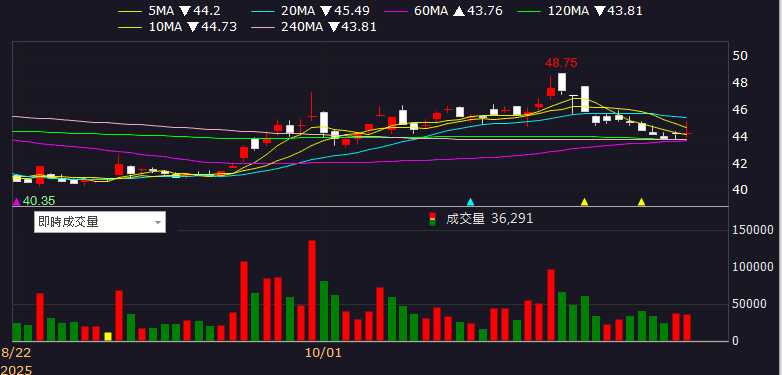Viewport: 782px width, 375px height.
Task: Click the 5MA 44.2 legend label
Action: pos(185,10)
